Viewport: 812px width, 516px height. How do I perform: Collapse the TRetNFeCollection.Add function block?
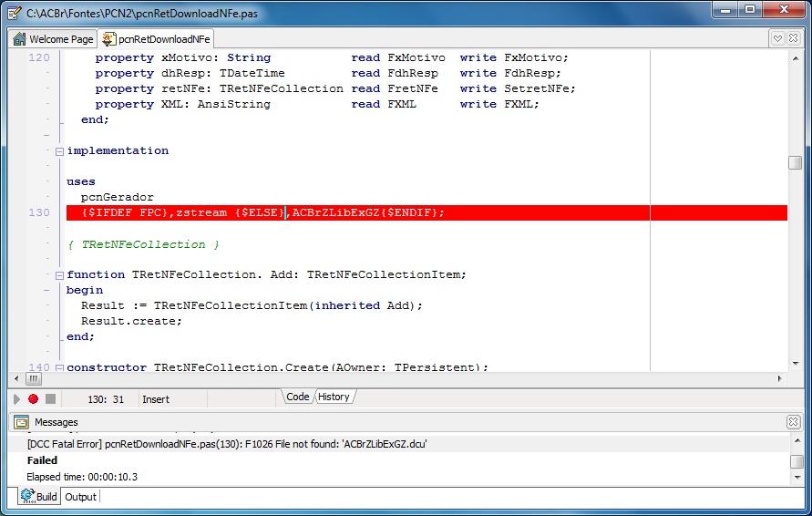click(59, 275)
